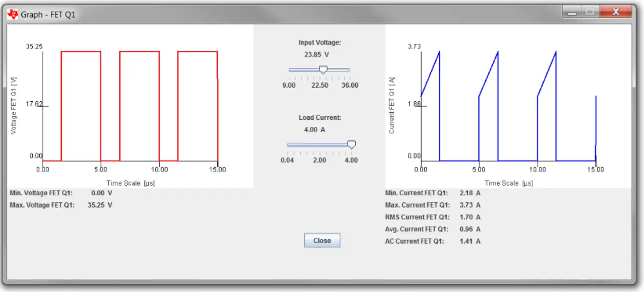This screenshot has height=292, width=644.
Task: Grab the Load Current slider thumb
Action: pos(352,145)
